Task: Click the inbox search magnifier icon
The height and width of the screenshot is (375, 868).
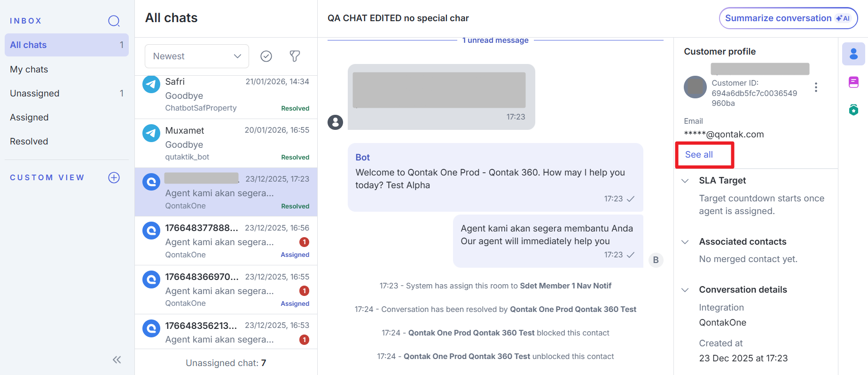Action: pyautogui.click(x=114, y=21)
